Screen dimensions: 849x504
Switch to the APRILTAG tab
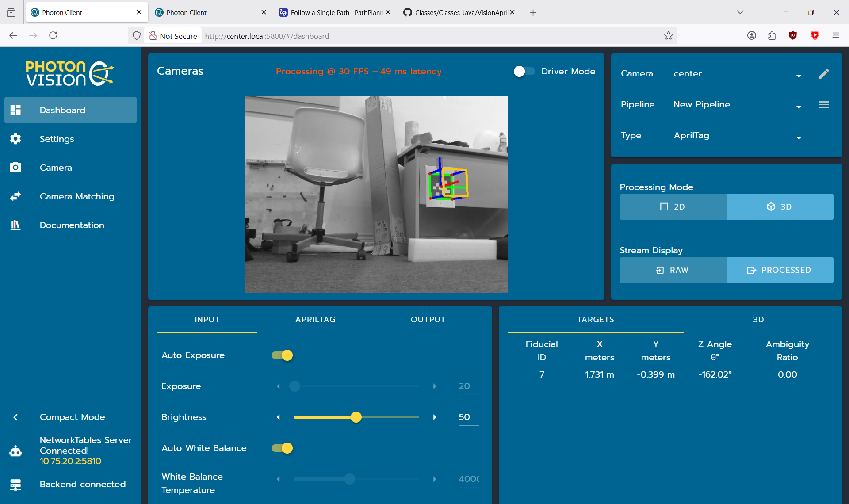[x=315, y=320]
